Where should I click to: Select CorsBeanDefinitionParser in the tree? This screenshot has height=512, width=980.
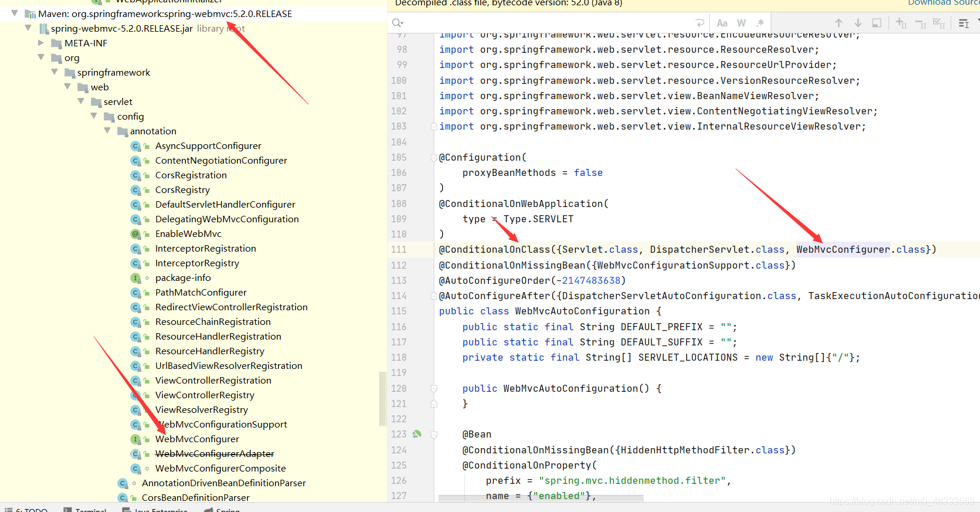click(196, 498)
